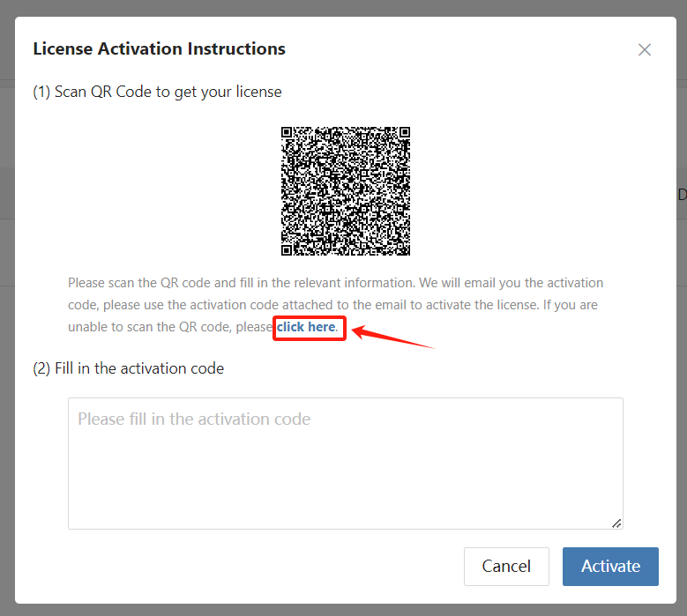This screenshot has width=687, height=616.
Task: Open the "click here" link
Action: [306, 327]
